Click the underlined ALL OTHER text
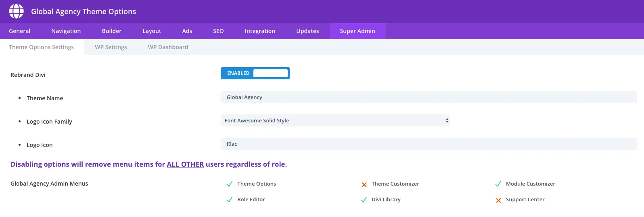Image resolution: width=644 pixels, height=217 pixels. [185, 164]
